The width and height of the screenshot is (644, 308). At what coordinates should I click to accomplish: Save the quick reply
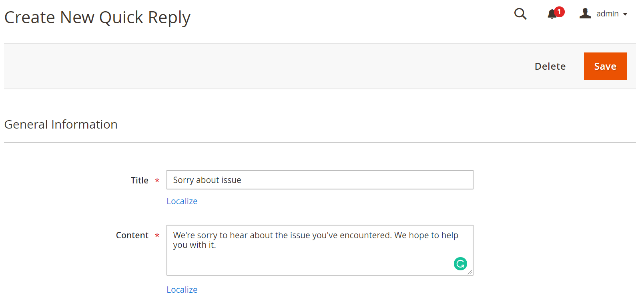[x=605, y=66]
